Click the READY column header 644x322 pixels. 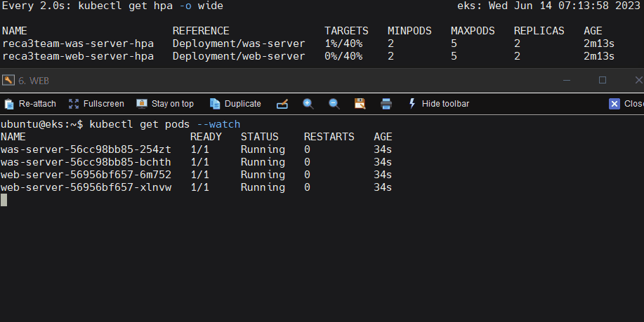(x=206, y=137)
